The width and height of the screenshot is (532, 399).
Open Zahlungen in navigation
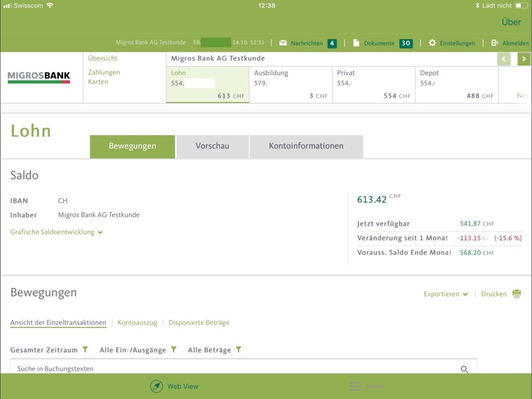coord(104,72)
